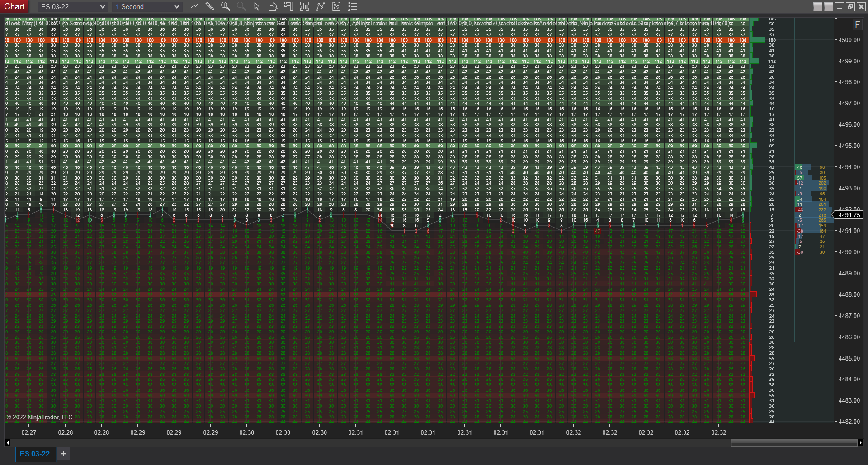This screenshot has width=868, height=465.
Task: Click the 4487.00 price axis label
Action: click(849, 316)
